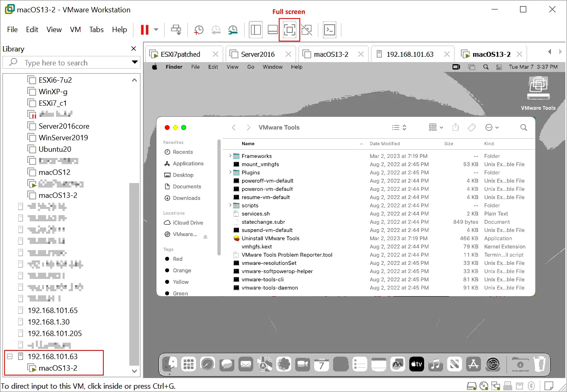
Task: Click the Finder search magnifier icon
Action: pyautogui.click(x=523, y=128)
